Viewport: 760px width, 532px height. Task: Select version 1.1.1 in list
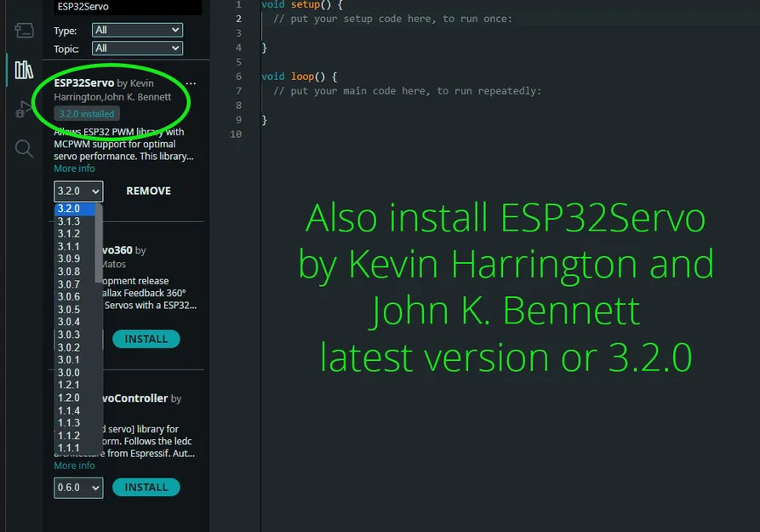click(75, 448)
